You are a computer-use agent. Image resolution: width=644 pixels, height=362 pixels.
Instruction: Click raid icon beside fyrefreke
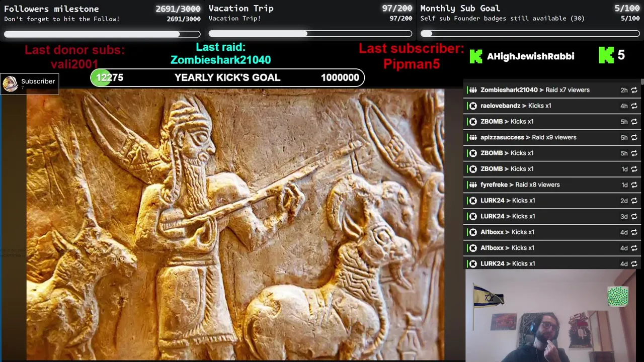[473, 185]
